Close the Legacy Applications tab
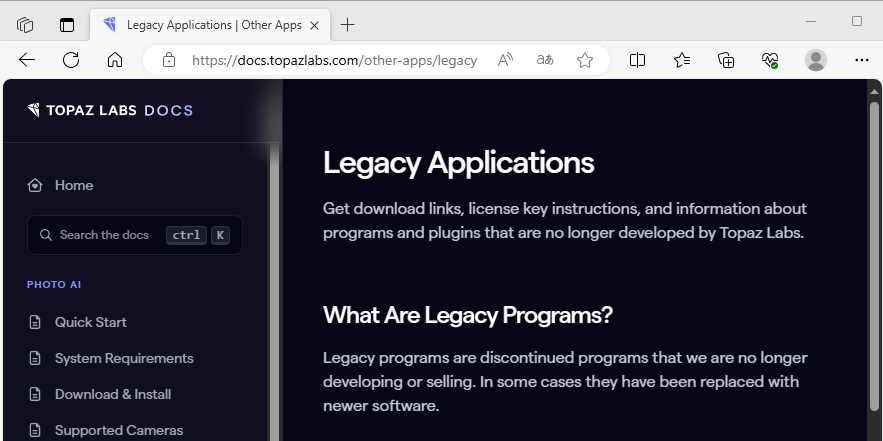 [x=315, y=25]
